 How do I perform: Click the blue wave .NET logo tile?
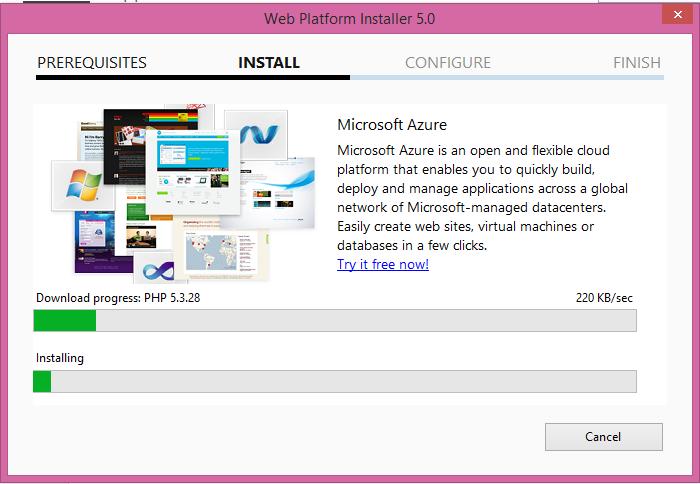tap(256, 134)
